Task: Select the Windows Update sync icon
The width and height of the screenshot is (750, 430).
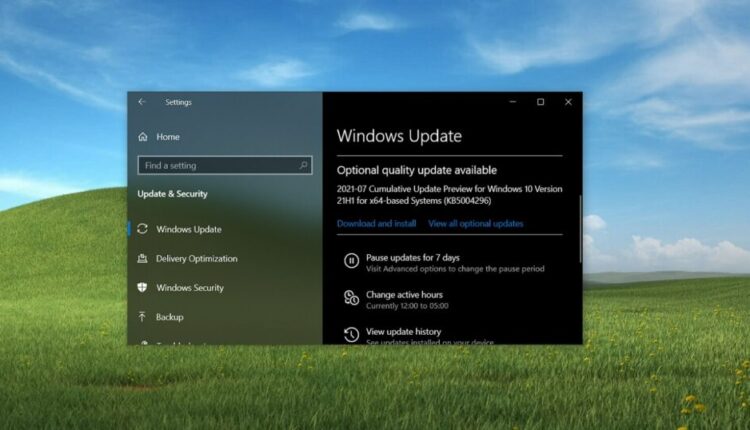Action: point(142,229)
